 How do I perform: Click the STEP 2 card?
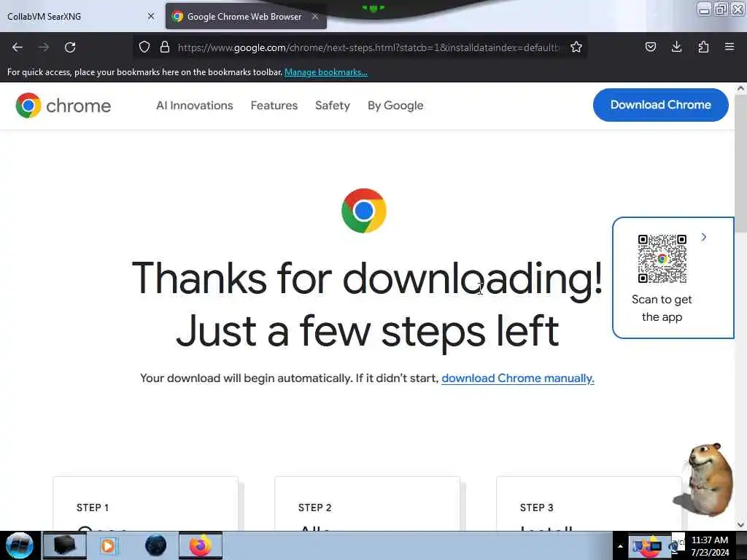[x=368, y=503]
